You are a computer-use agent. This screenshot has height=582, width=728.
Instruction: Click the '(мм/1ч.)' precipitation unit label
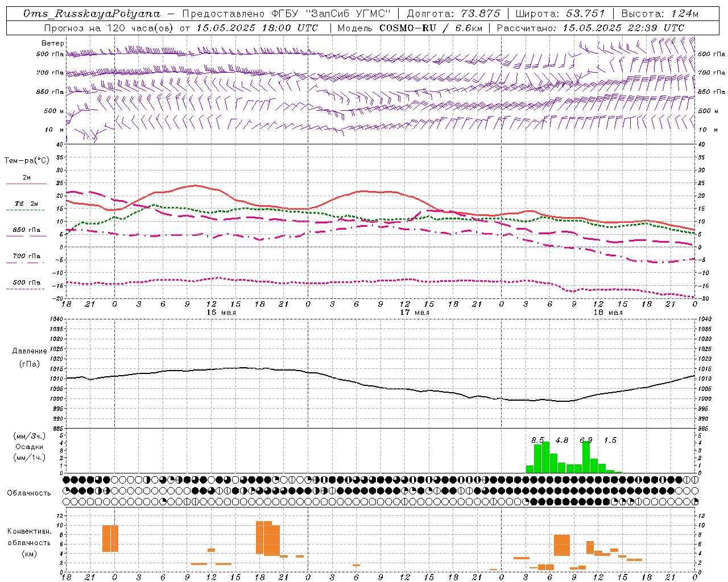(30, 458)
